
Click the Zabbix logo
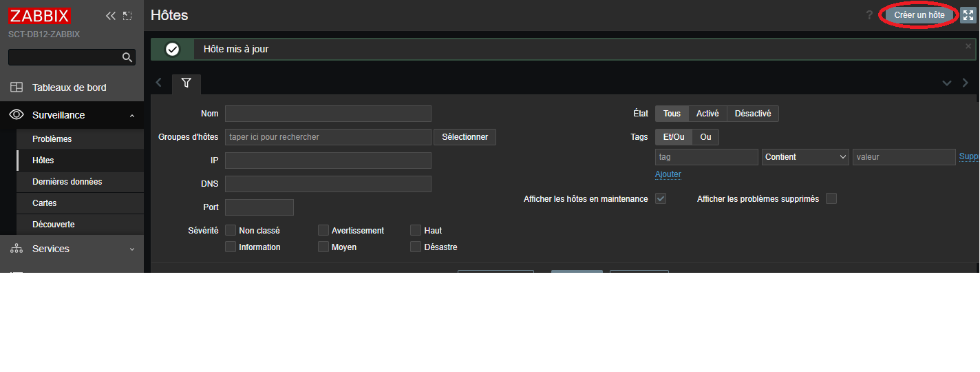[40, 15]
